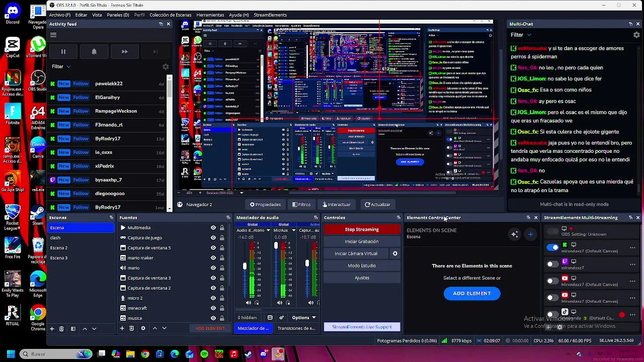Open source Propiedades button
The image size is (644, 362).
266,205
